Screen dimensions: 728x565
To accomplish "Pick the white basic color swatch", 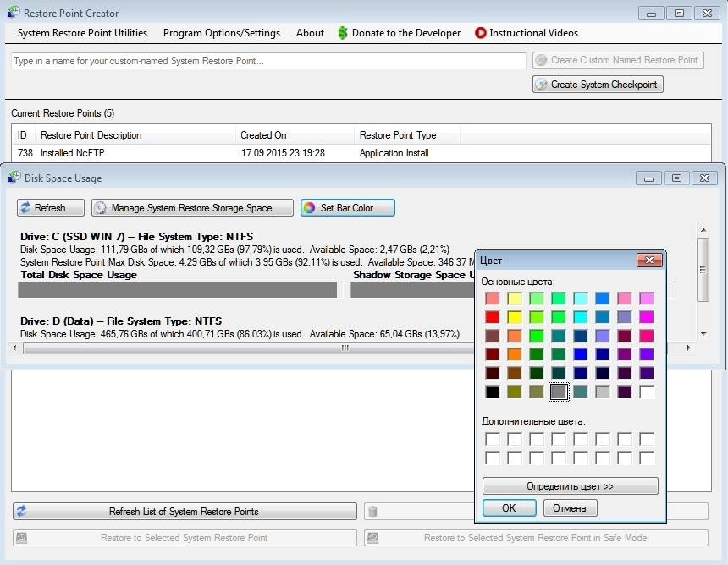I will (x=646, y=392).
